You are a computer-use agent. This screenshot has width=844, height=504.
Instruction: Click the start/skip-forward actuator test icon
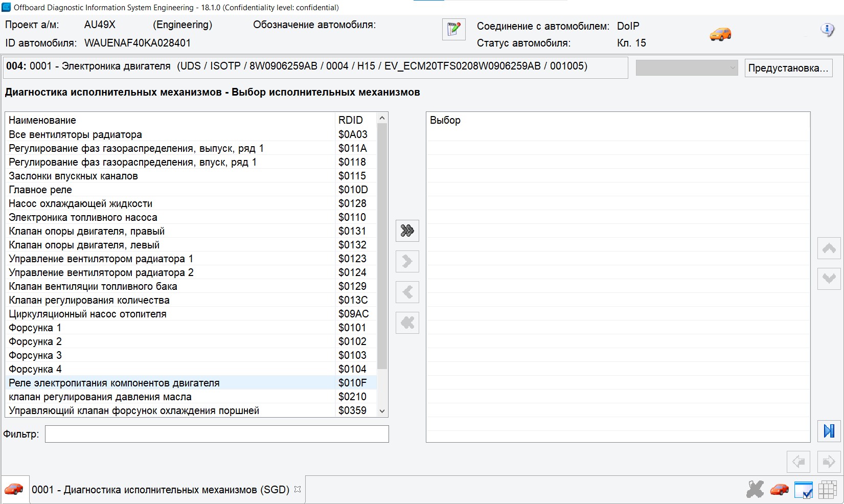click(829, 431)
